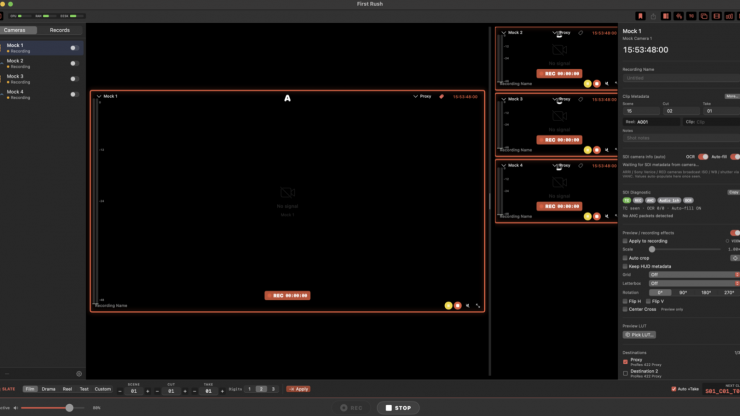Click the Apply slate button
The image size is (740, 416).
coord(298,389)
